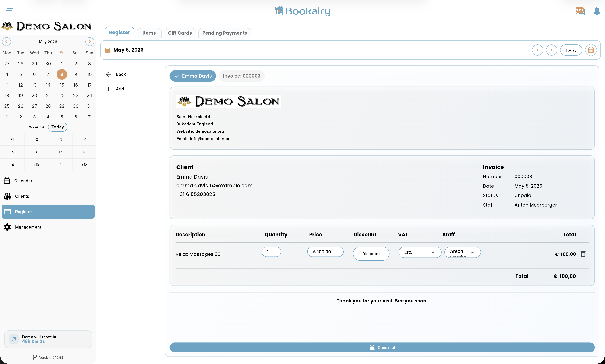Click staff name Anton Meerberger
This screenshot has height=364, width=605.
(536, 205)
